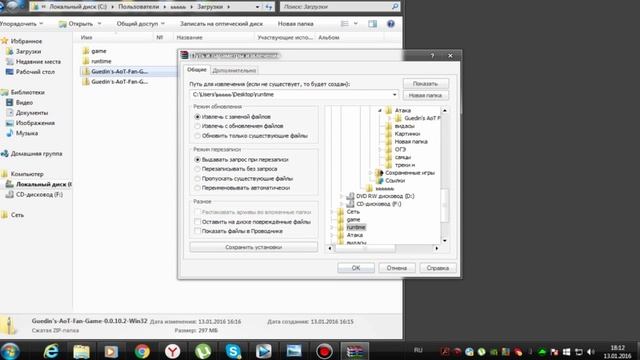
Task: Toggle the preview pane icon in Explorer toolbar
Action: (372, 24)
